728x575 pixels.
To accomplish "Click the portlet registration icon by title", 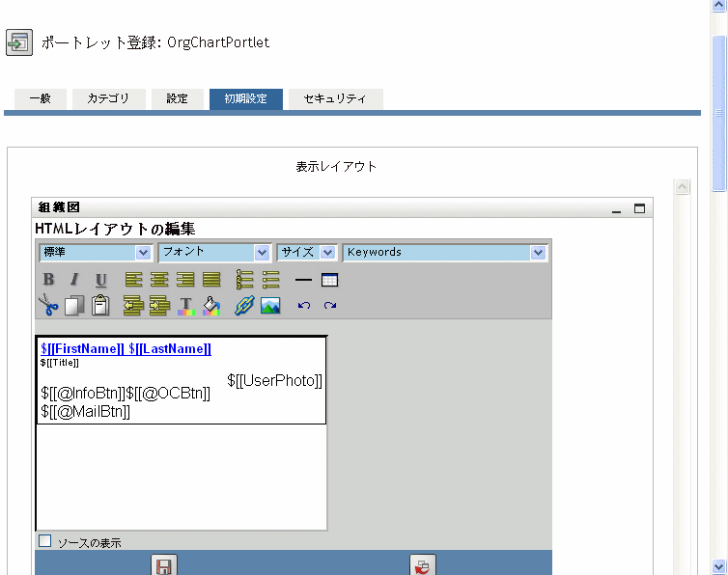I will (19, 42).
